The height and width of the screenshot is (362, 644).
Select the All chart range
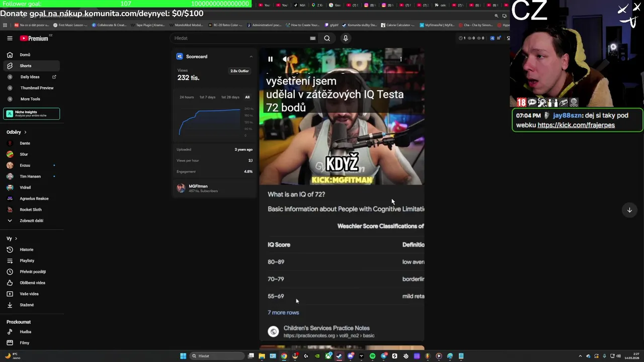coord(247,97)
